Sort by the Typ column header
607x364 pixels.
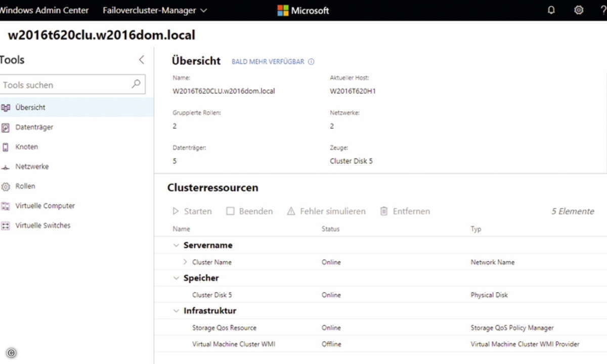click(x=476, y=229)
